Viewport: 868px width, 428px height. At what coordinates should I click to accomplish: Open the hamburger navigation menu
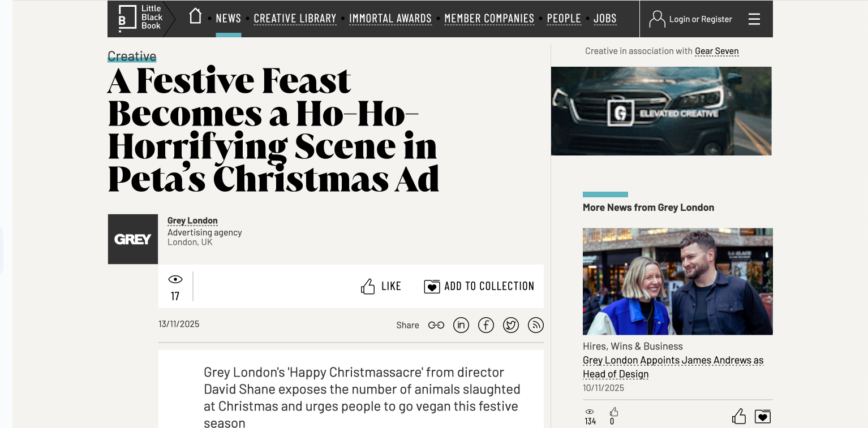[754, 19]
